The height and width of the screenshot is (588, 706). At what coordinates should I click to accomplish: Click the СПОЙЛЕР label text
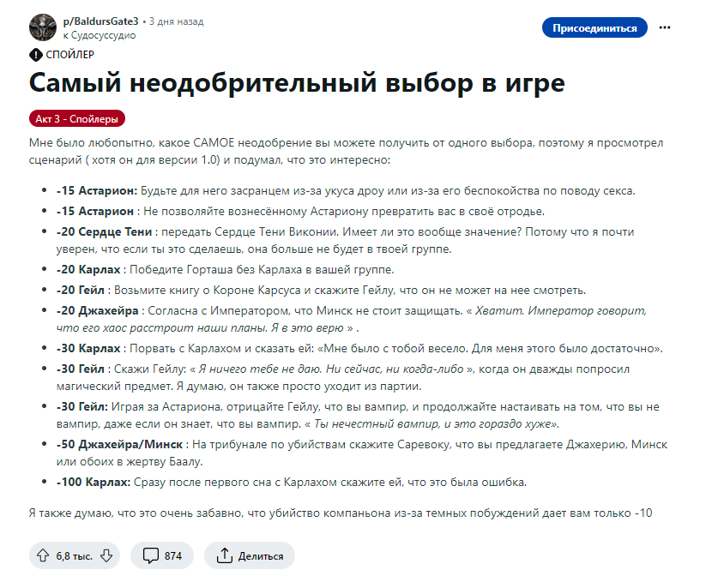coord(70,54)
